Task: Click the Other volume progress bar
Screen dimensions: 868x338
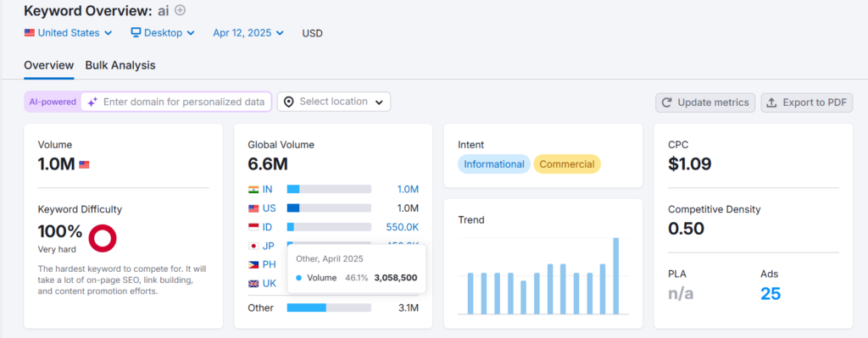Action: (x=329, y=308)
